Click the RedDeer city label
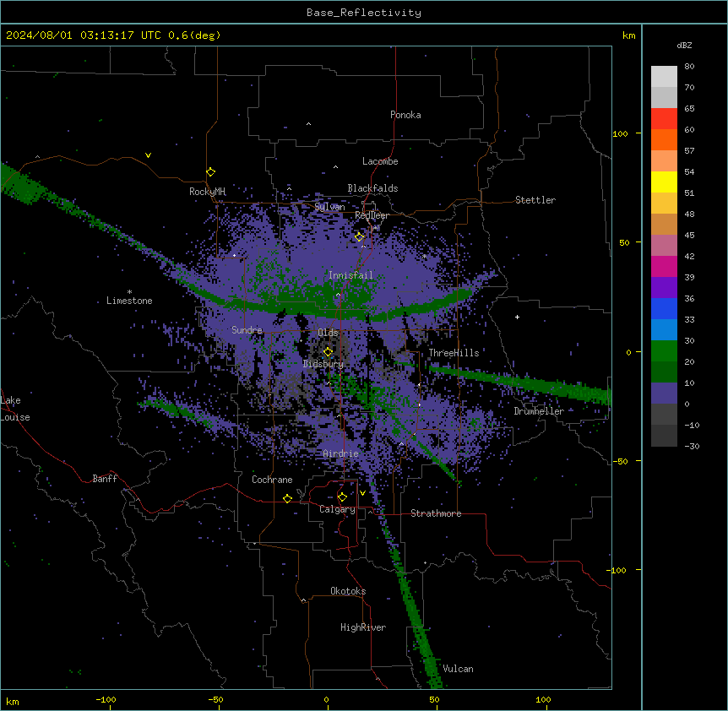The image size is (728, 711). point(372,215)
